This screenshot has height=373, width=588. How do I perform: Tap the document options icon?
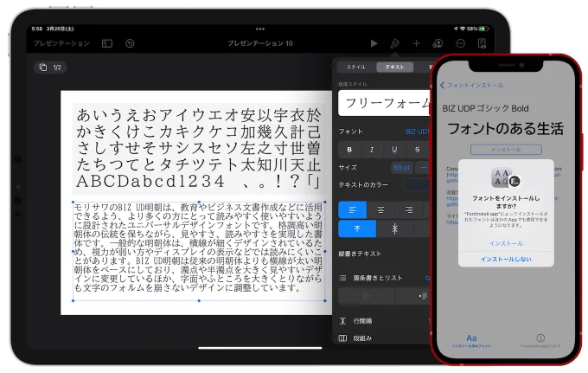(482, 43)
